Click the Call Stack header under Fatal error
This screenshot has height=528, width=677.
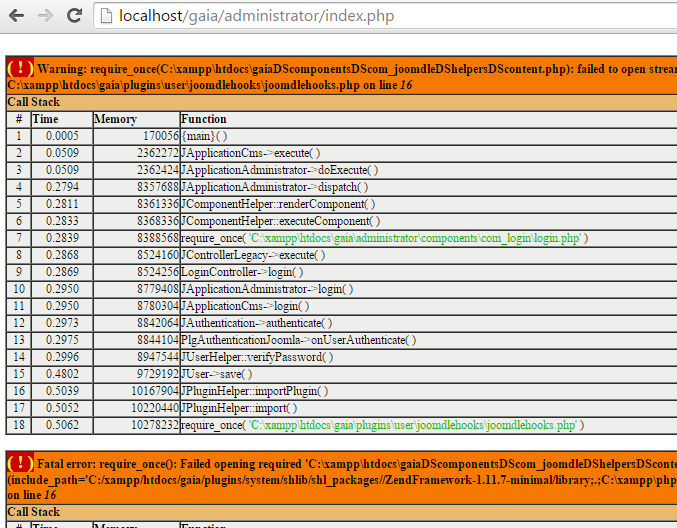34,512
